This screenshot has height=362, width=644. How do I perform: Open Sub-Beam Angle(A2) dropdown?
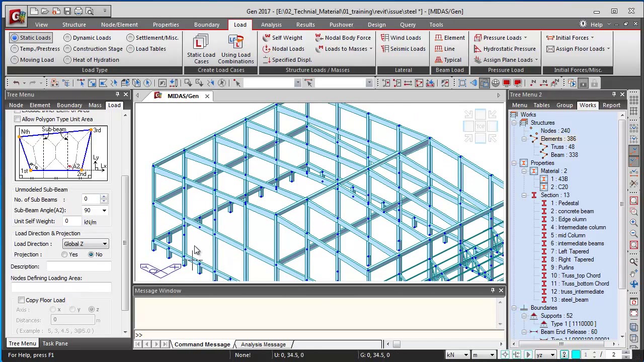click(x=95, y=210)
